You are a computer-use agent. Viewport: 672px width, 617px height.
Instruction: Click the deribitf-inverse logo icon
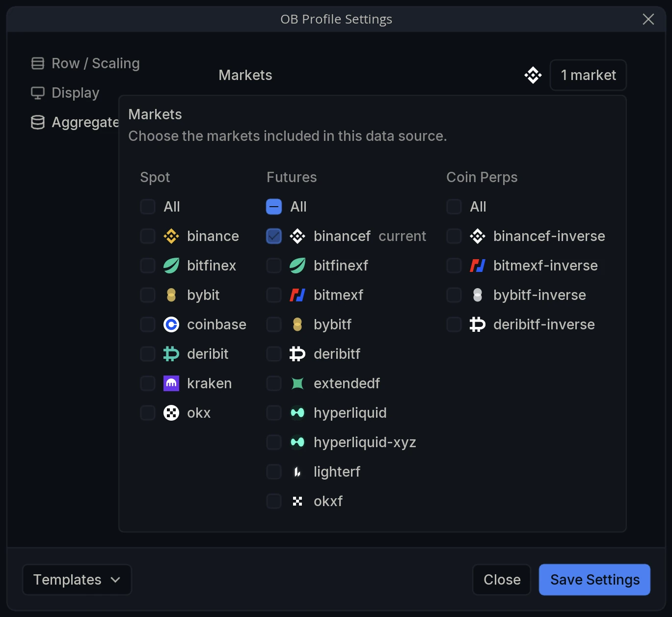point(478,324)
